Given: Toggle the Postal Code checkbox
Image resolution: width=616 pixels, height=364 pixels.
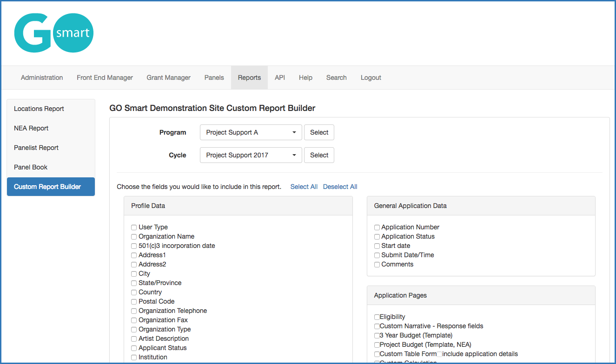Looking at the screenshot, I should [x=134, y=302].
